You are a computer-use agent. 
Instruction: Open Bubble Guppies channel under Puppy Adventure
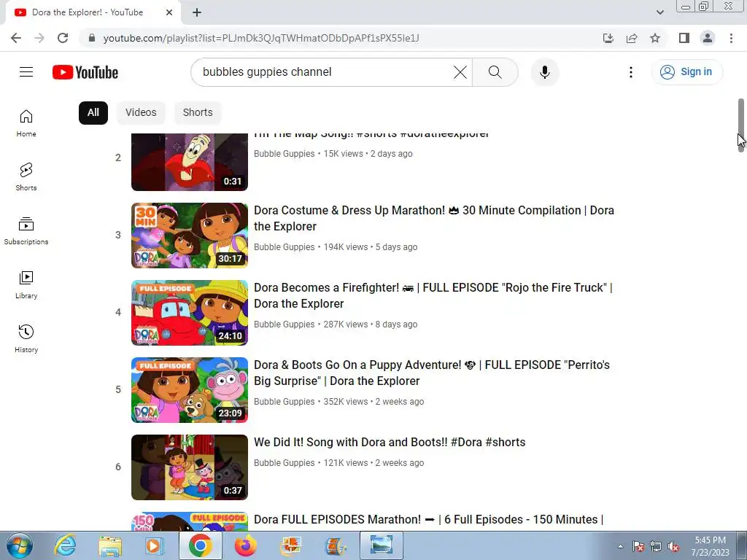tap(284, 402)
